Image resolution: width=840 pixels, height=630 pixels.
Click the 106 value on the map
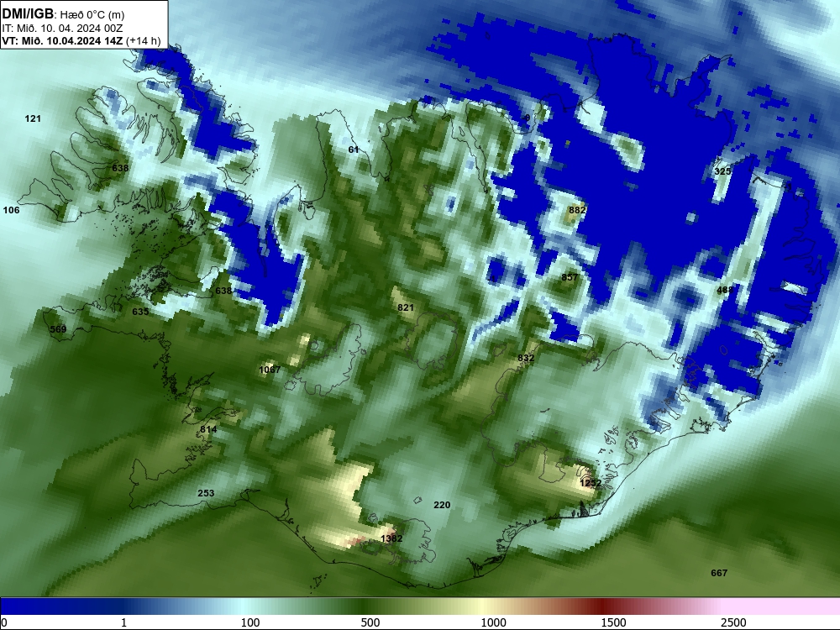tap(11, 210)
